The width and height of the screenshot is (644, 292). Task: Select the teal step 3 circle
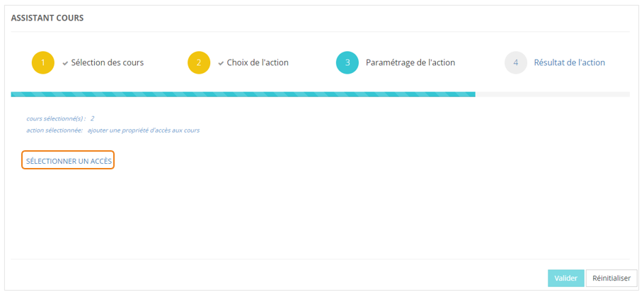point(347,62)
